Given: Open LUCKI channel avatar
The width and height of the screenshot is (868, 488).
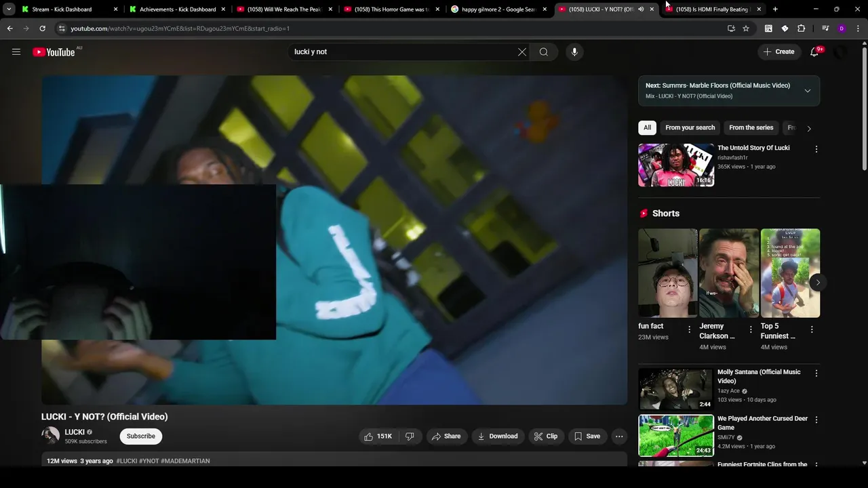Looking at the screenshot, I should tap(50, 436).
